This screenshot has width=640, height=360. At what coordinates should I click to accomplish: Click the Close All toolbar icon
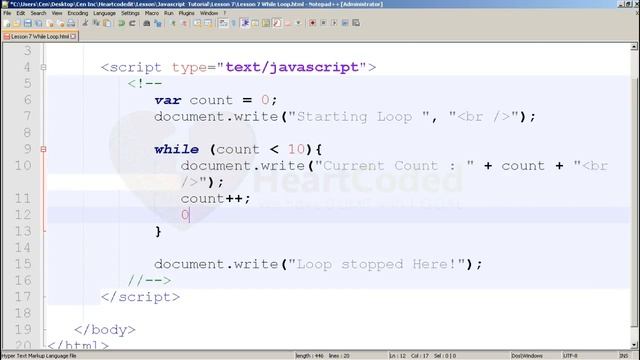(x=61, y=23)
